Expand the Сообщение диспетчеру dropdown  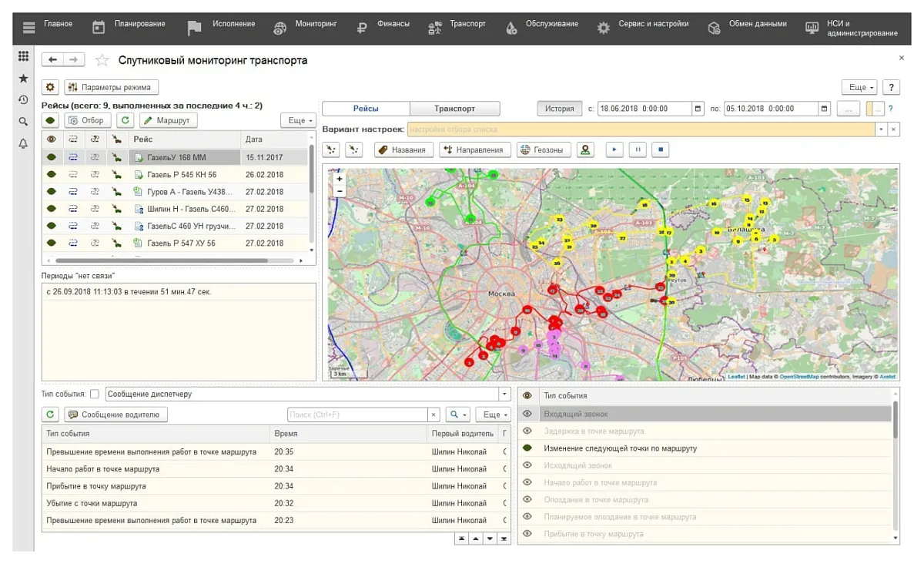pos(505,394)
